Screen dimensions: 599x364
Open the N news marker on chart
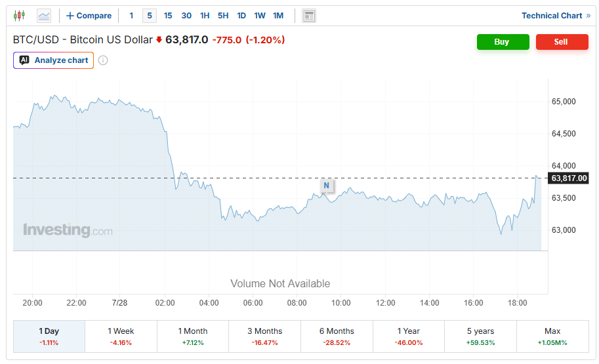[326, 186]
